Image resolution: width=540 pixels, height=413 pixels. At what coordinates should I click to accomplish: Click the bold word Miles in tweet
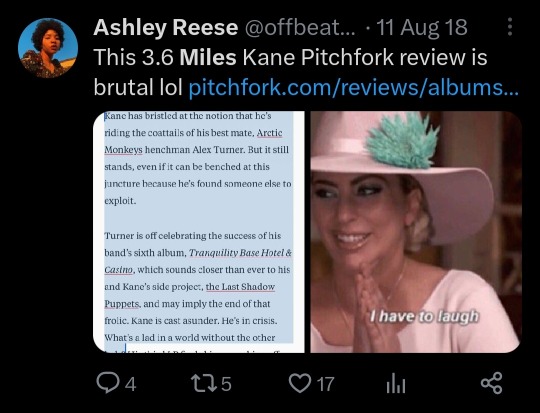(x=208, y=57)
